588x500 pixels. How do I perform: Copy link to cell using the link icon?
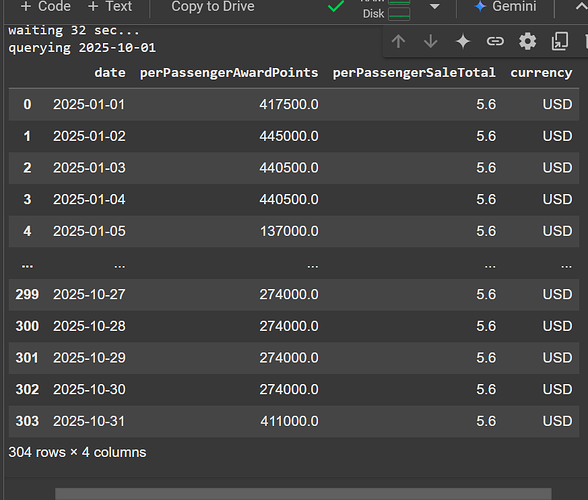coord(495,41)
